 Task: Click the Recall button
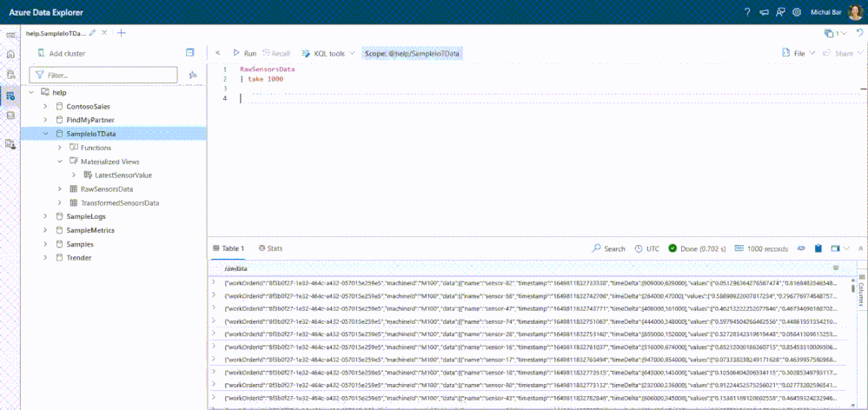click(276, 53)
